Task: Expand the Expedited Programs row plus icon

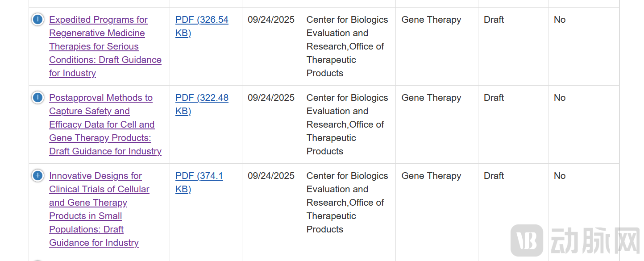Action: (x=38, y=19)
